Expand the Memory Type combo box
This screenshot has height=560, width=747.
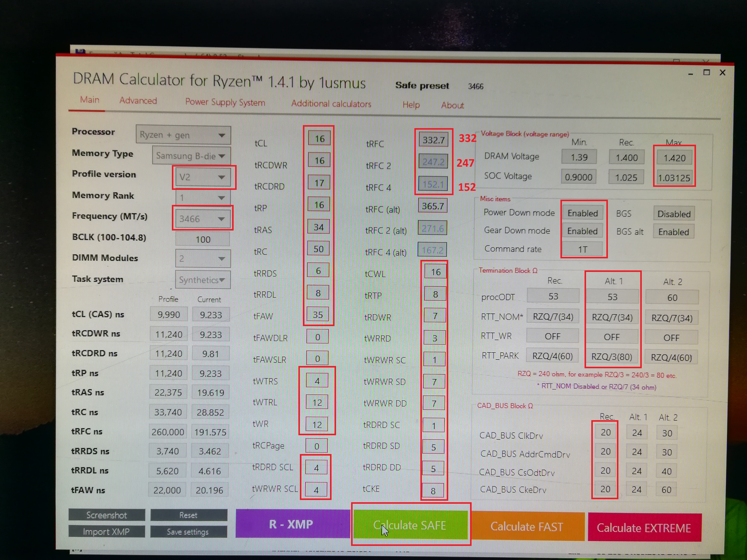191,156
